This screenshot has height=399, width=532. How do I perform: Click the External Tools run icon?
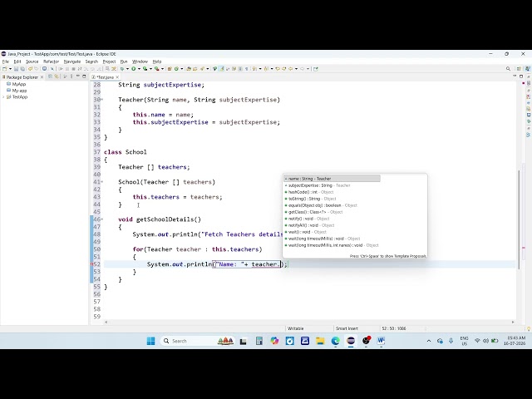coord(157,69)
